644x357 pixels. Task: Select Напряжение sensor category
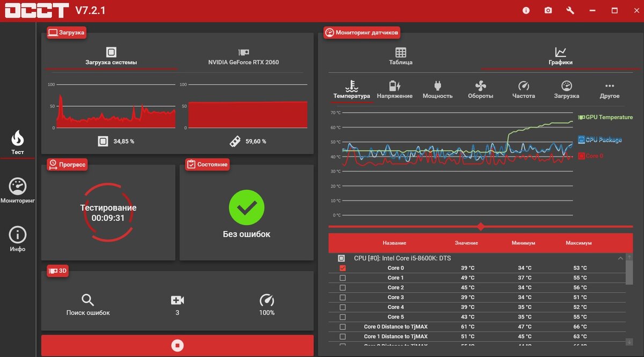click(394, 90)
